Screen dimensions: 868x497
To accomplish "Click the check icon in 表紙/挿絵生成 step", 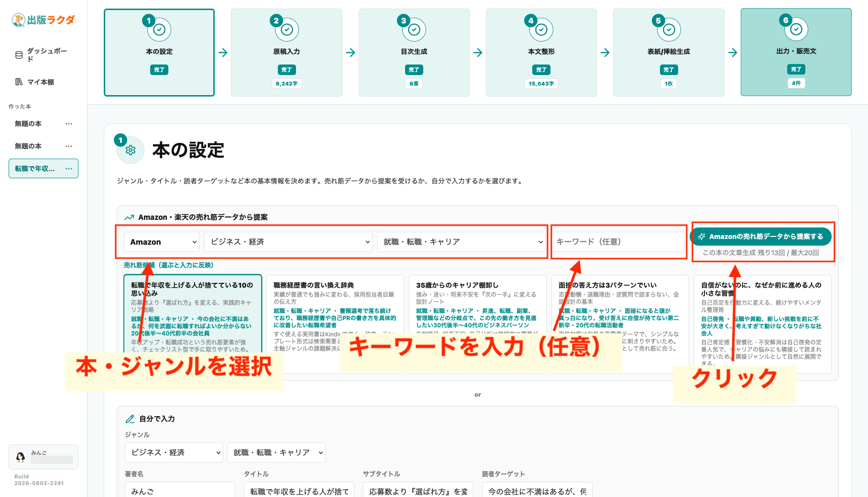I will pos(669,30).
